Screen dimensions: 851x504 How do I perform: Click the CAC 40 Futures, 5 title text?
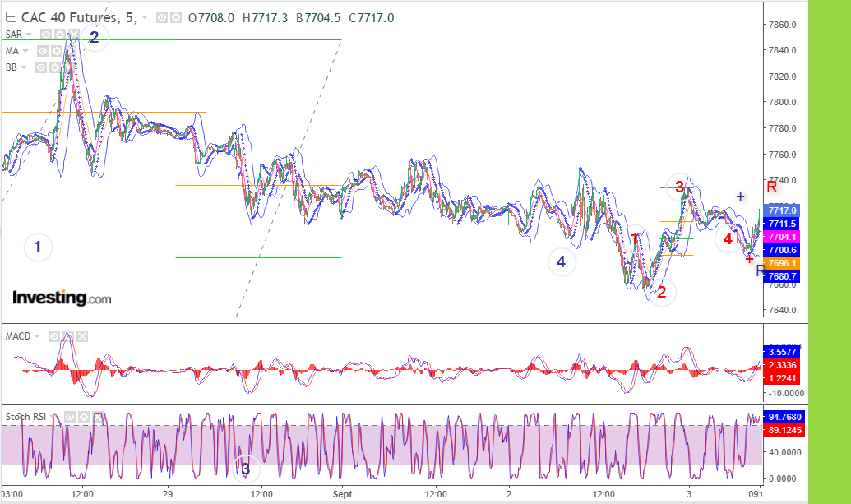tap(79, 18)
